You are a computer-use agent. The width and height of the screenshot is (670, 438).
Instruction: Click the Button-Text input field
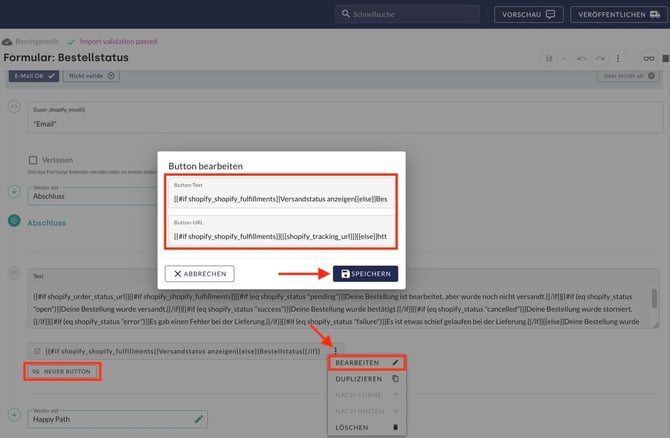[x=280, y=198]
